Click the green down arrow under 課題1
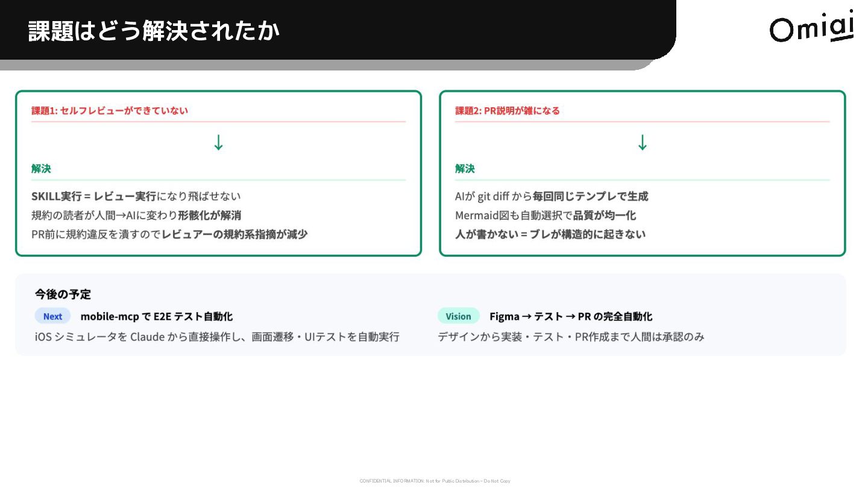 coord(219,143)
